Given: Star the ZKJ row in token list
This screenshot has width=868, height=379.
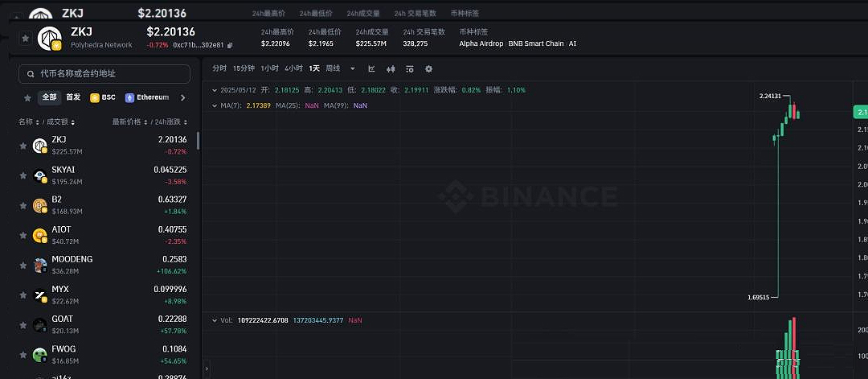Looking at the screenshot, I should (x=23, y=146).
